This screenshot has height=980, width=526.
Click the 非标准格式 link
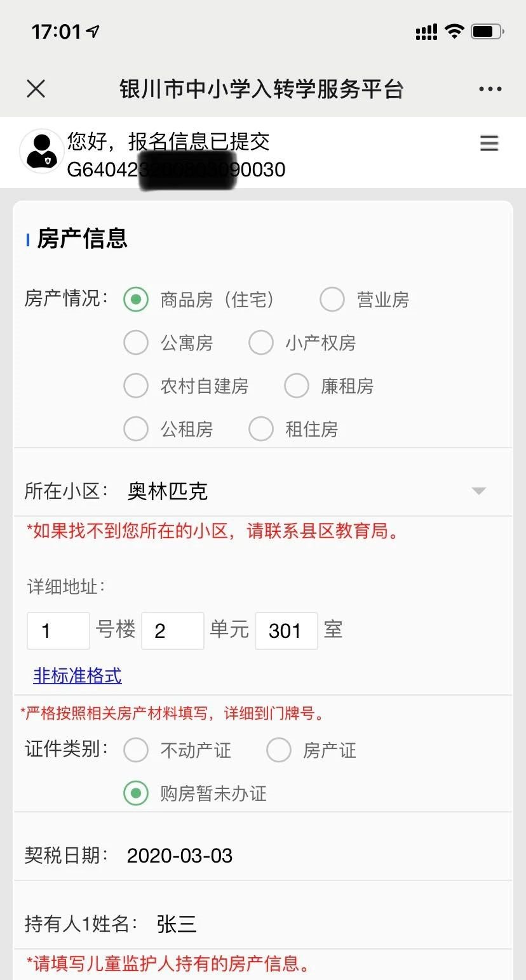(x=77, y=675)
